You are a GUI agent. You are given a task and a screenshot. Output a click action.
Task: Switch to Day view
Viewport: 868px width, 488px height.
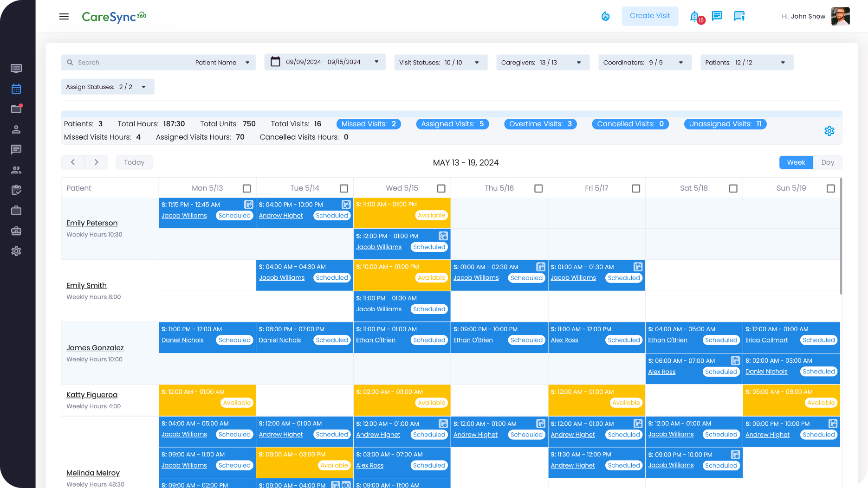tap(828, 162)
